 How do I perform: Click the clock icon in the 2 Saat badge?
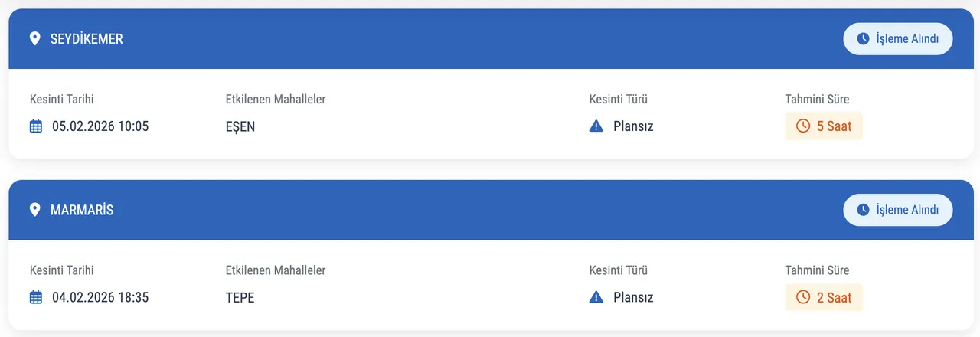pos(803,298)
